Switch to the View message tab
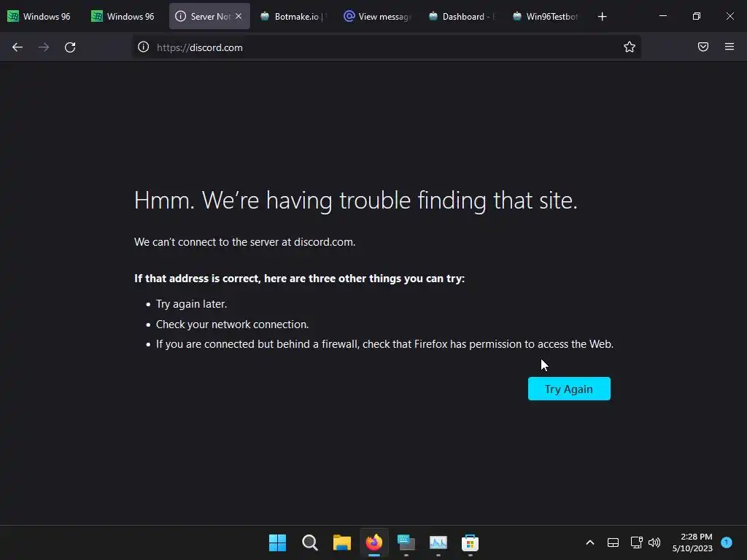 [x=376, y=16]
